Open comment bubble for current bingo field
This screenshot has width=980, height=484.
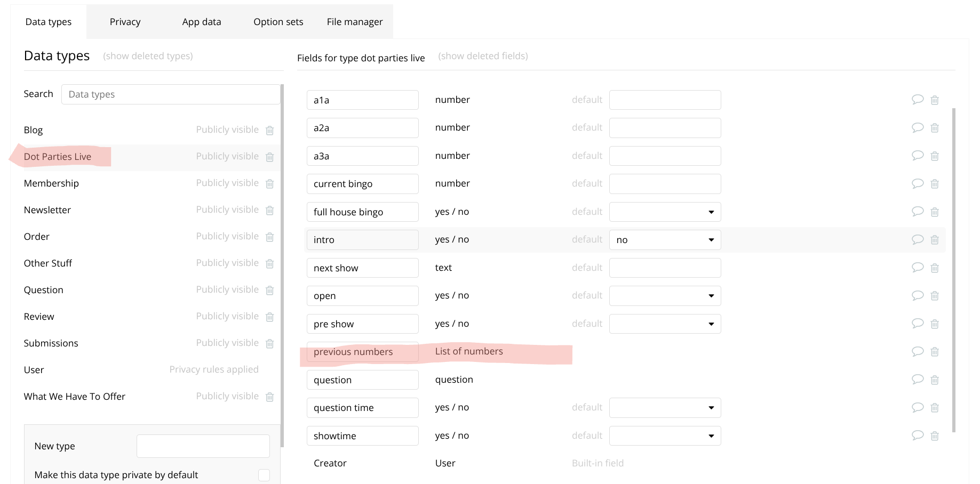918,183
